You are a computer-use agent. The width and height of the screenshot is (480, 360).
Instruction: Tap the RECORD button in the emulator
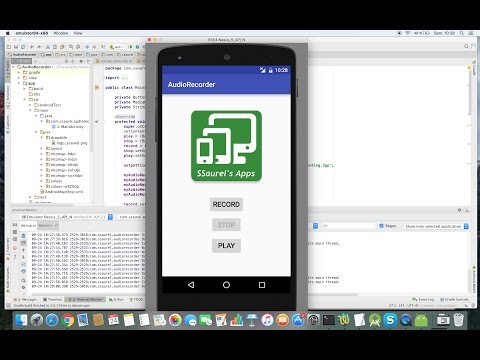coord(226,204)
